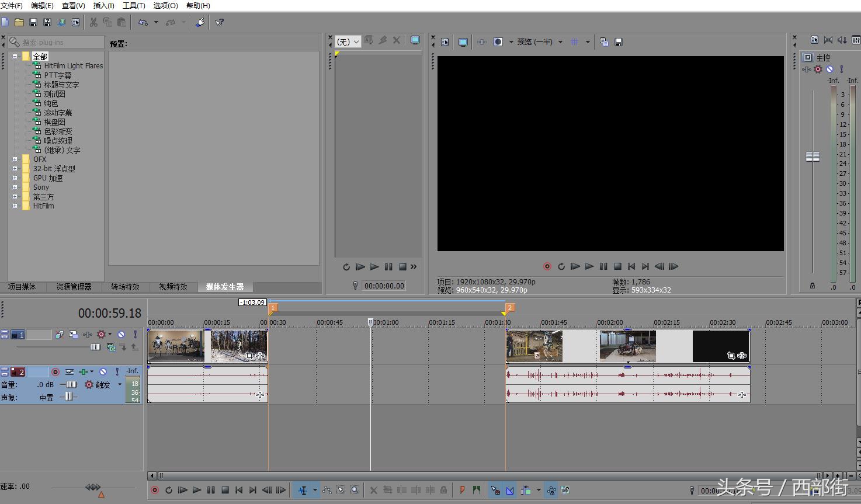Image resolution: width=861 pixels, height=504 pixels.
Task: Expand the OFX folder in tree
Action: [15, 159]
